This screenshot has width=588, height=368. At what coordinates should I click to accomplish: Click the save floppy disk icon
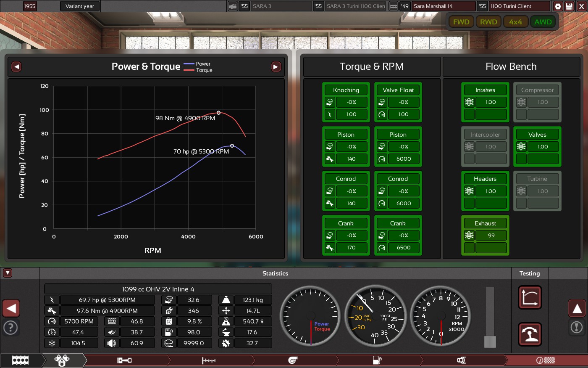pos(569,6)
